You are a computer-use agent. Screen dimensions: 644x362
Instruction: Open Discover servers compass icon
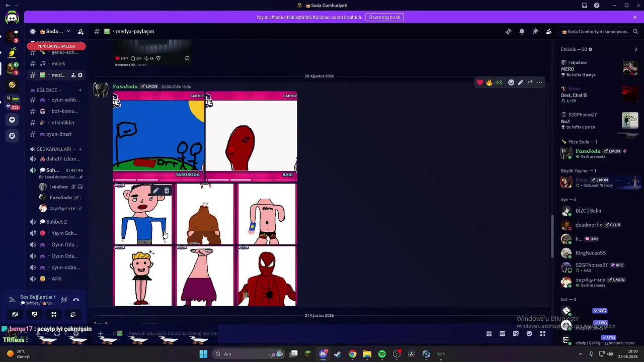pos(12,136)
